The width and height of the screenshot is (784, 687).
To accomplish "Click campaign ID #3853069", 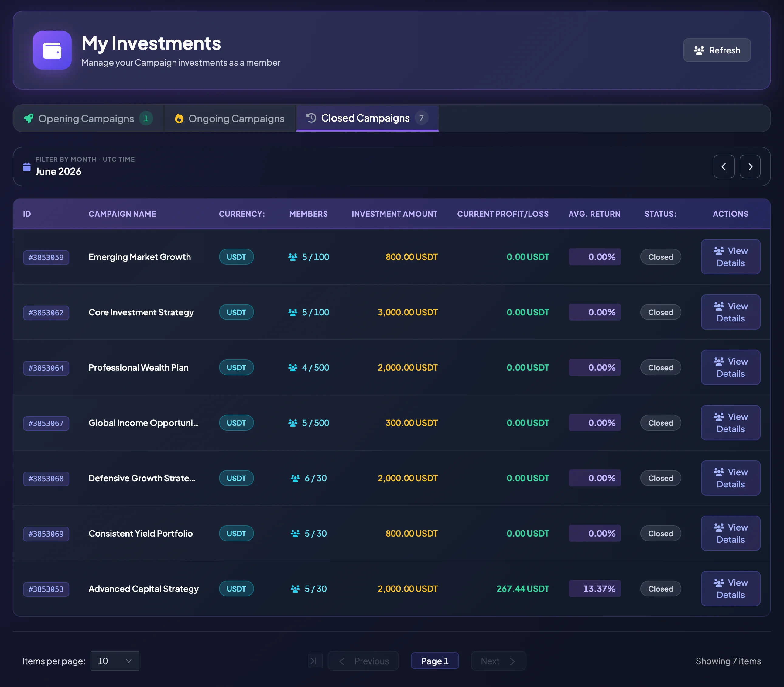I will [x=46, y=534].
